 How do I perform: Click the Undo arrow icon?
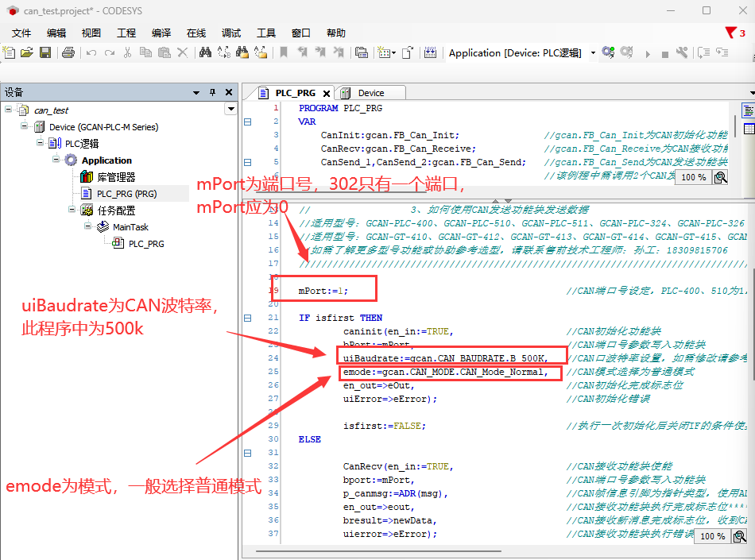[x=91, y=52]
